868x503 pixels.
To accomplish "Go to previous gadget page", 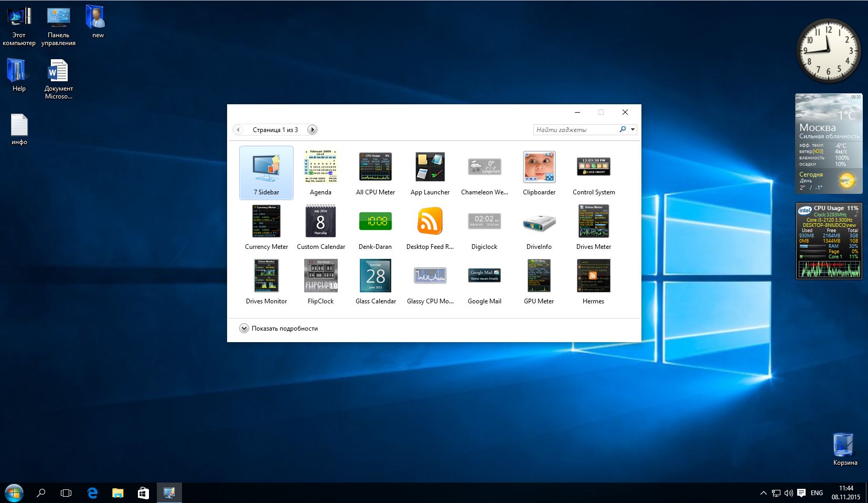I will coord(239,130).
